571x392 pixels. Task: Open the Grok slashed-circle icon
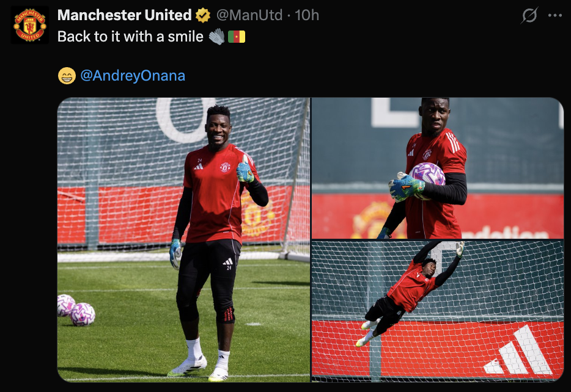coord(529,16)
